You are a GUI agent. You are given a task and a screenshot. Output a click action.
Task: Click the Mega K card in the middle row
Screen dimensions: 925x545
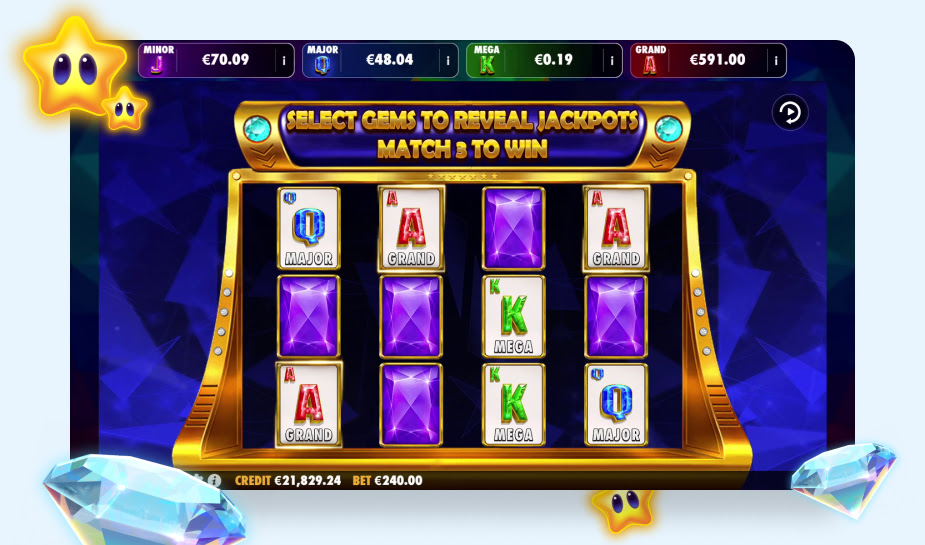click(513, 317)
